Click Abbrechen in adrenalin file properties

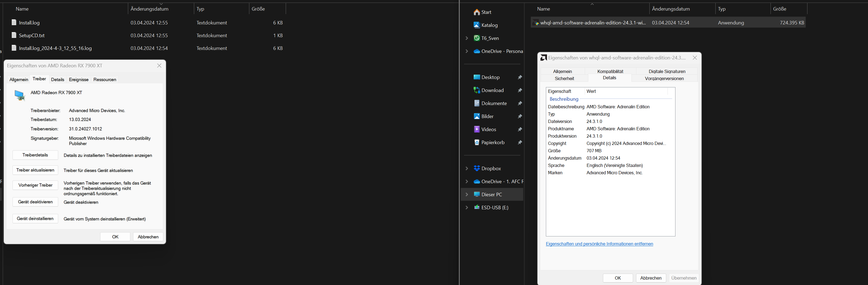coord(651,278)
